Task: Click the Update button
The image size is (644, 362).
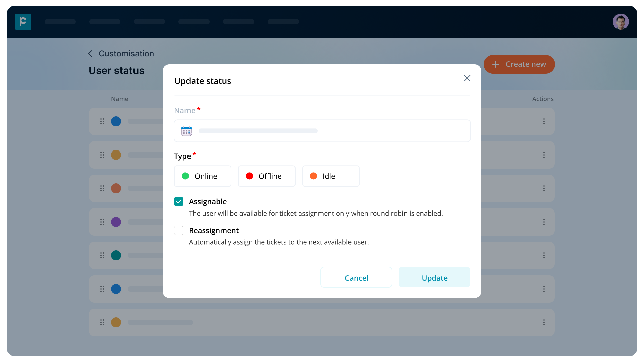Action: pos(434,278)
